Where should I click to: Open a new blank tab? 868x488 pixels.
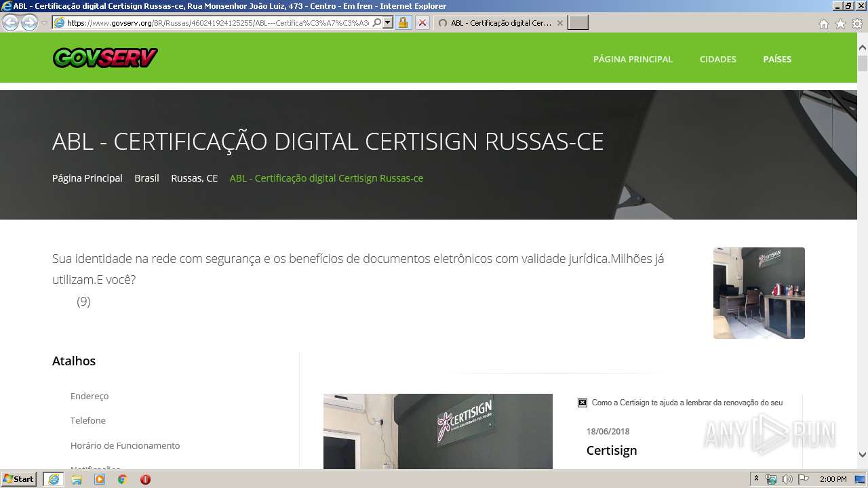(578, 22)
